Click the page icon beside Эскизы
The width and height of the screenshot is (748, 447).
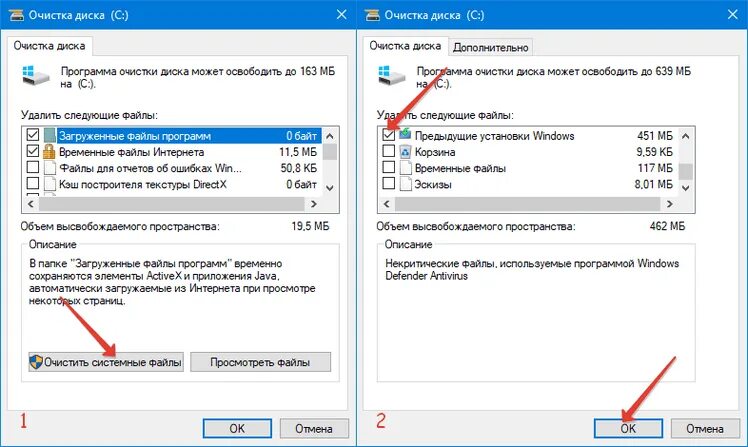click(x=405, y=184)
